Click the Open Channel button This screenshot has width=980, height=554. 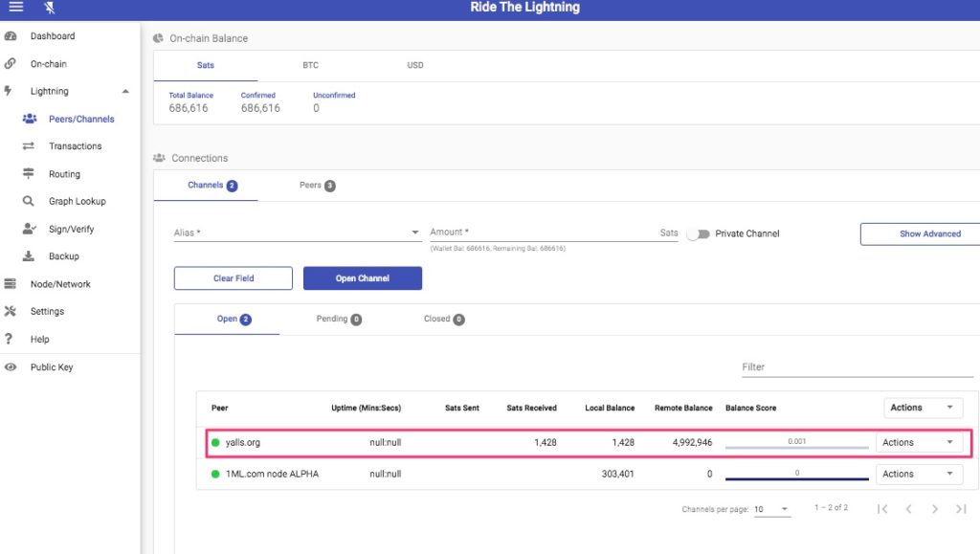(x=363, y=278)
